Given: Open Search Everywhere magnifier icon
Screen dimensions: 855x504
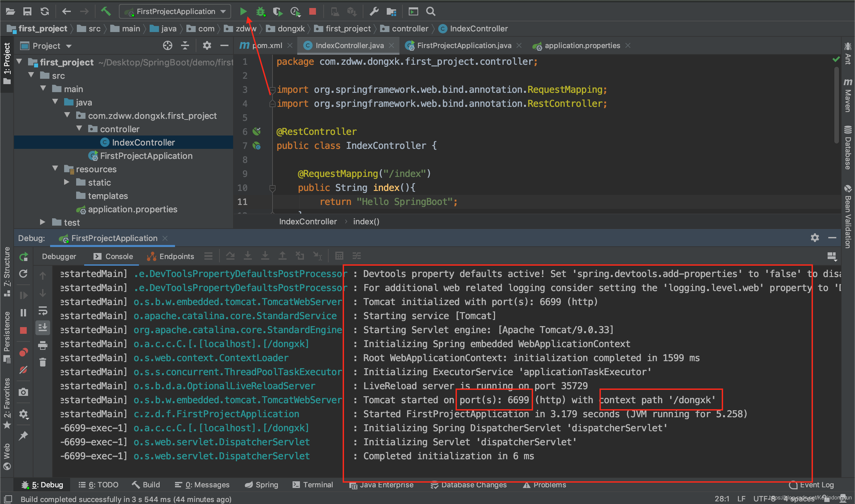Looking at the screenshot, I should (431, 12).
